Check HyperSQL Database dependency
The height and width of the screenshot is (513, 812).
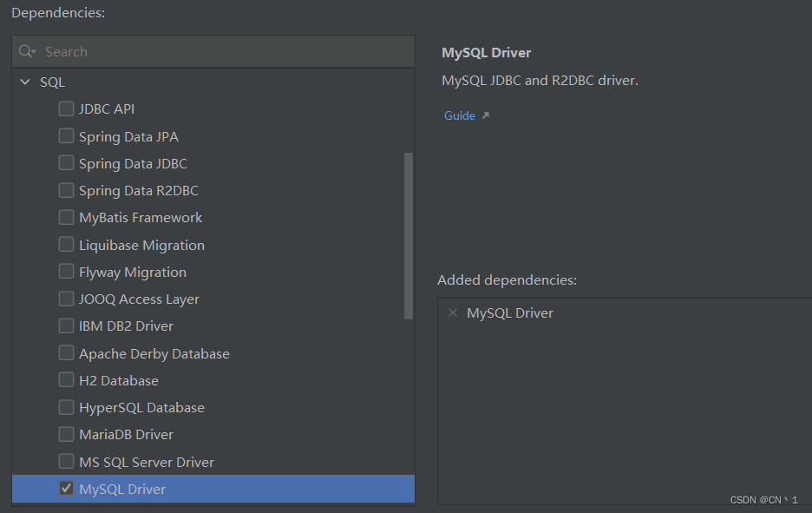[x=66, y=407]
